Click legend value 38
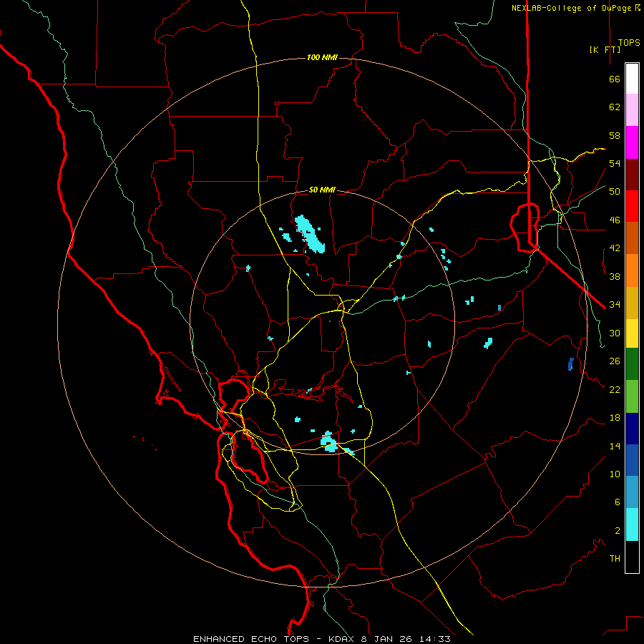 (x=615, y=276)
